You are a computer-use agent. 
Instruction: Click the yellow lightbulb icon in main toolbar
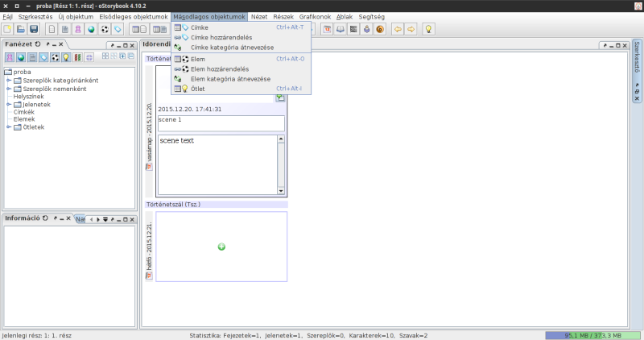pyautogui.click(x=429, y=29)
